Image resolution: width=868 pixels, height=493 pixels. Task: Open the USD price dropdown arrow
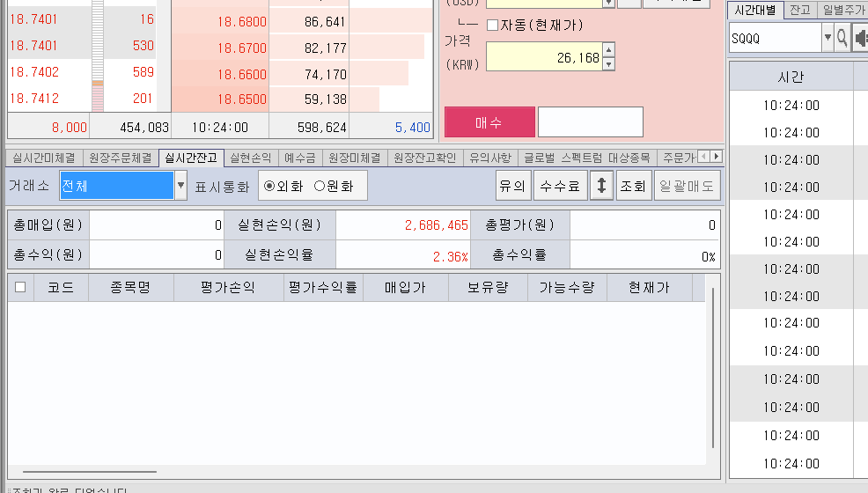coord(608,4)
